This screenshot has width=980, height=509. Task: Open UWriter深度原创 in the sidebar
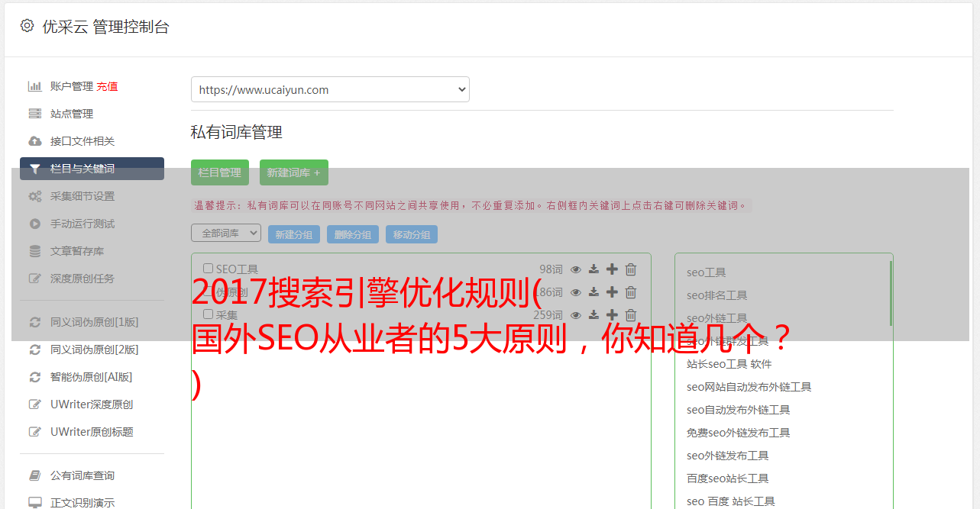[x=92, y=404]
